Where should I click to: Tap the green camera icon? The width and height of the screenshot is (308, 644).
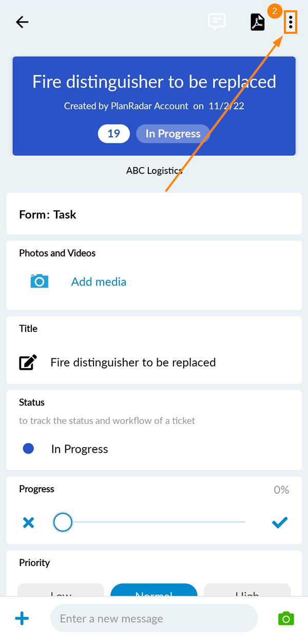point(286,618)
